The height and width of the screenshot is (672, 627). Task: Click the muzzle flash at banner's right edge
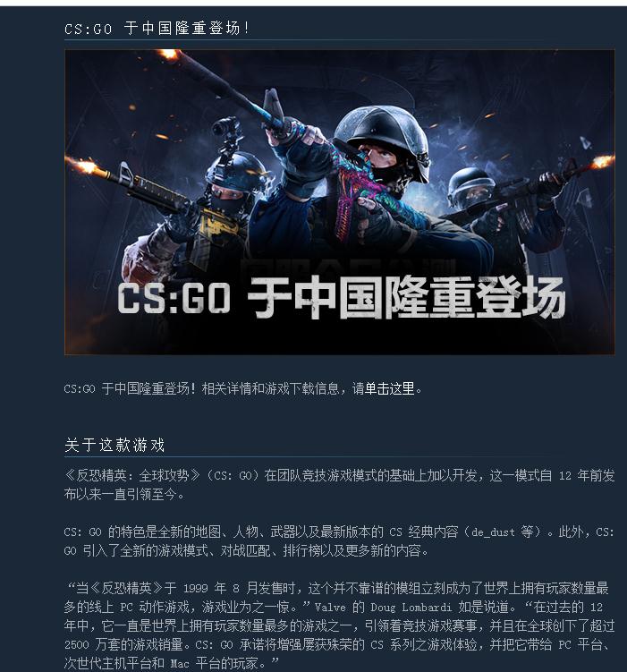(x=602, y=162)
